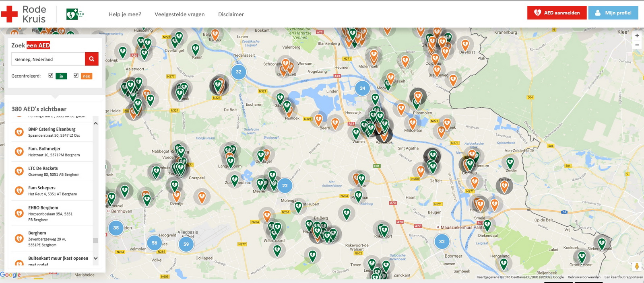
Task: Select the green AED marker at Siebengewald
Action: (x=602, y=243)
